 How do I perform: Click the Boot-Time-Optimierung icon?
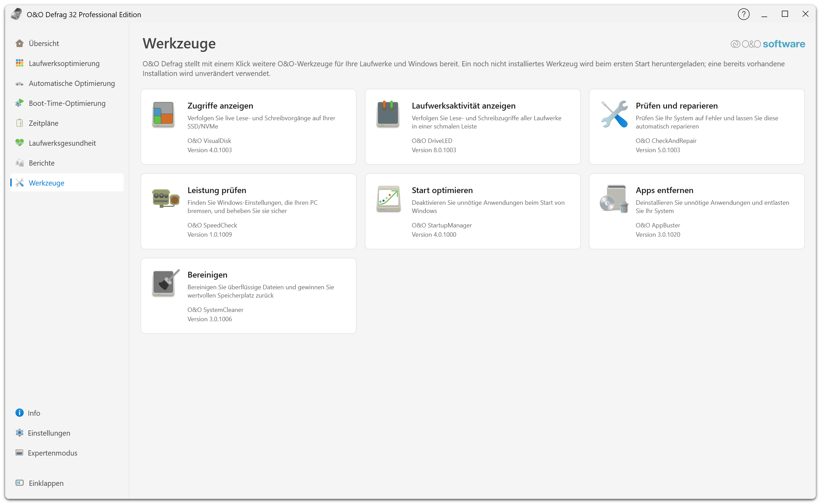[20, 103]
